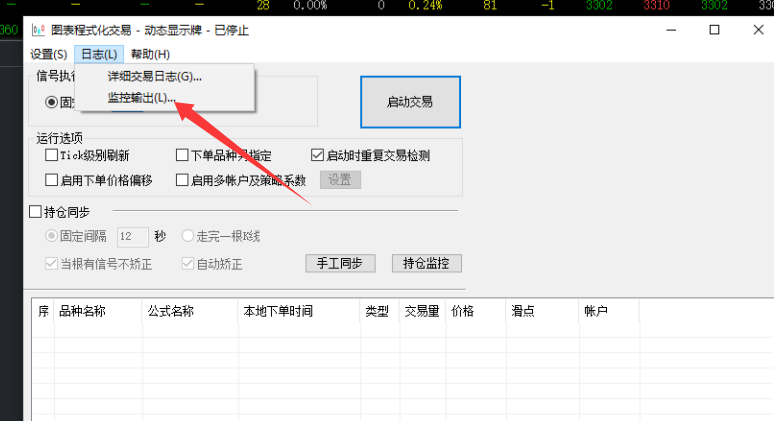Click the red 3310 value in background quotes
Viewport: 774px width, 421px height.
(x=656, y=5)
